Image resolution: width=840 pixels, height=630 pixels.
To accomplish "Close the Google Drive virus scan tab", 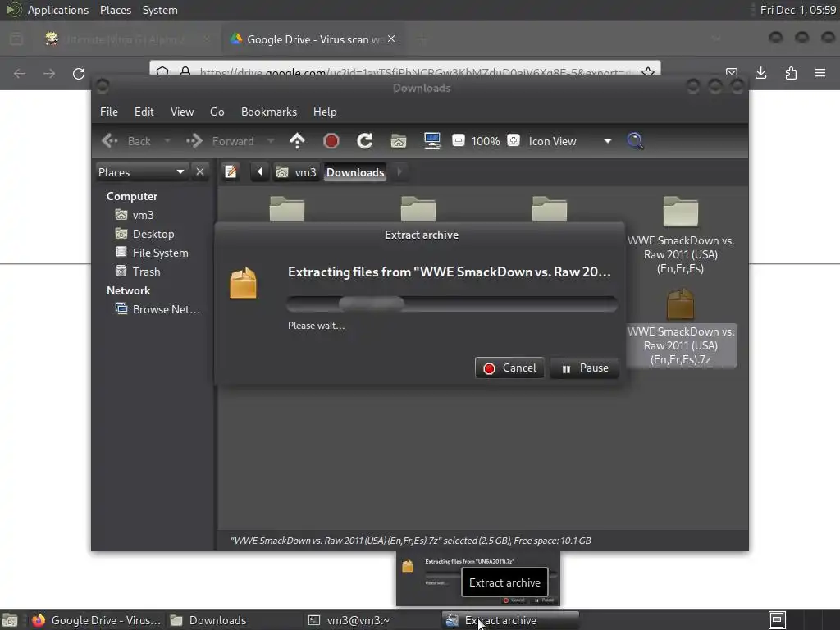I will pos(391,39).
